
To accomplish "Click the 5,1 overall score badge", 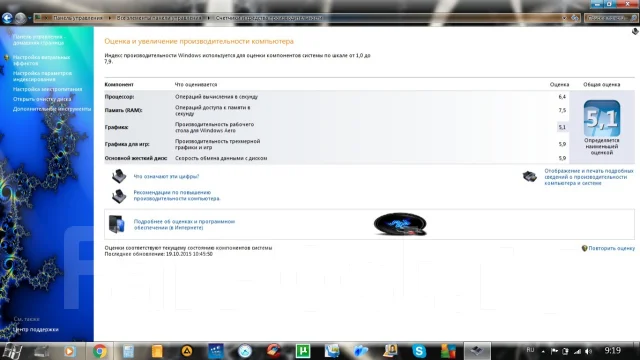I will click(x=602, y=118).
